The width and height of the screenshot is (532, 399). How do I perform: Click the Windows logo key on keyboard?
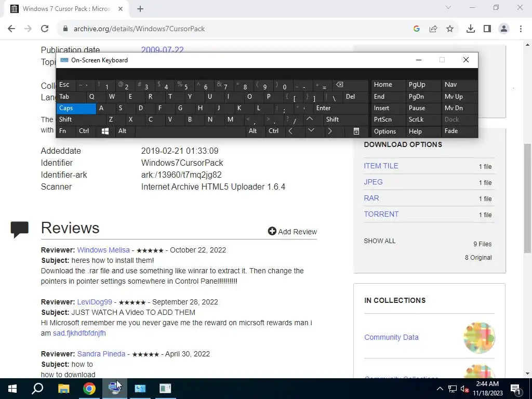tap(105, 131)
